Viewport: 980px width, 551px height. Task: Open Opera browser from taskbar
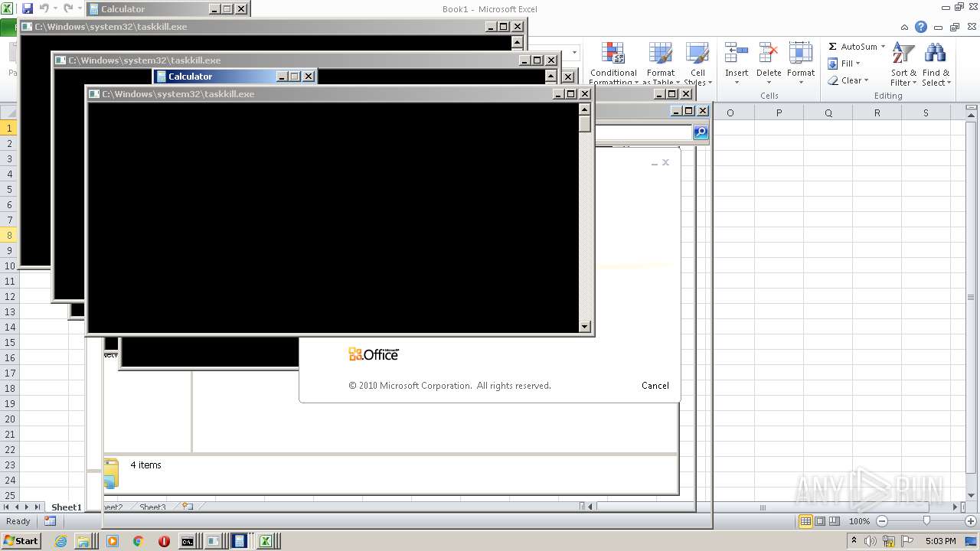[164, 541]
